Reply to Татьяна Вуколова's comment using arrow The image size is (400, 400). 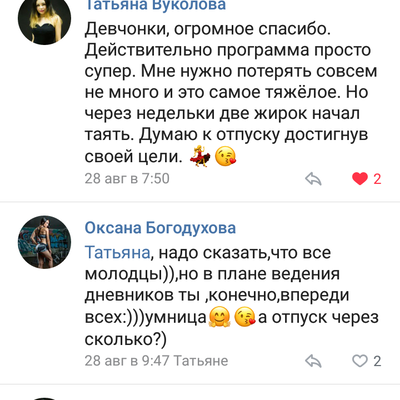coord(313,179)
